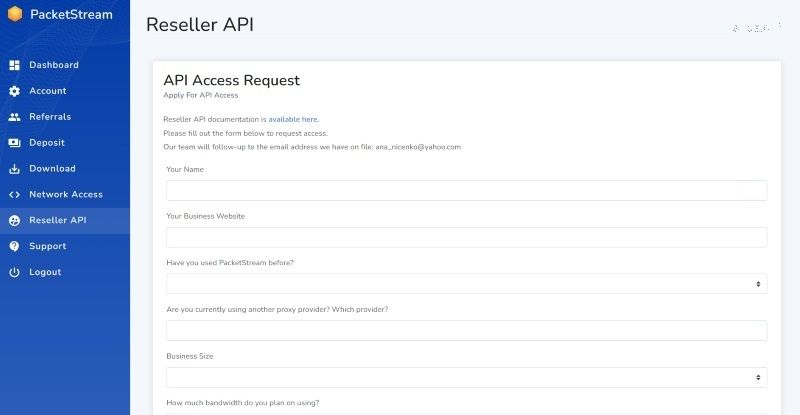Click the 'API Access Request' heading
Image resolution: width=800 pixels, height=415 pixels.
(x=232, y=80)
